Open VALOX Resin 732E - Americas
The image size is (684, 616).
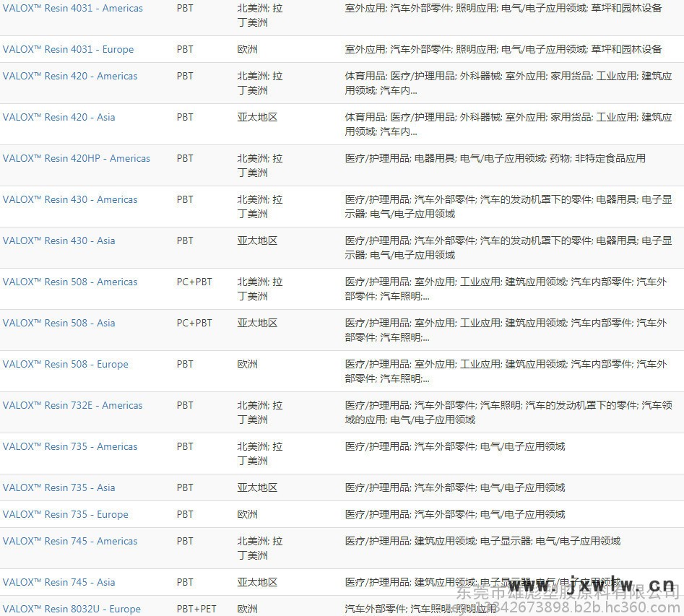(72, 406)
